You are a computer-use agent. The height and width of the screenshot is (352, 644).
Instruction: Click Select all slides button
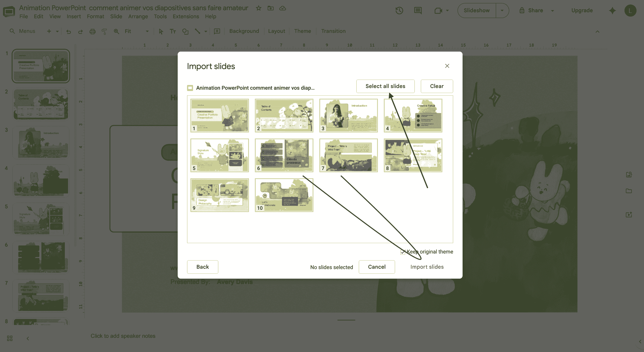[x=385, y=86]
